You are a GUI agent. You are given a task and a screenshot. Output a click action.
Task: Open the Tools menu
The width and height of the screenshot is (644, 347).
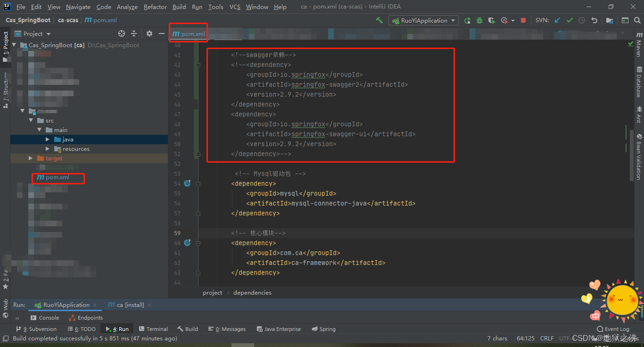pos(215,7)
